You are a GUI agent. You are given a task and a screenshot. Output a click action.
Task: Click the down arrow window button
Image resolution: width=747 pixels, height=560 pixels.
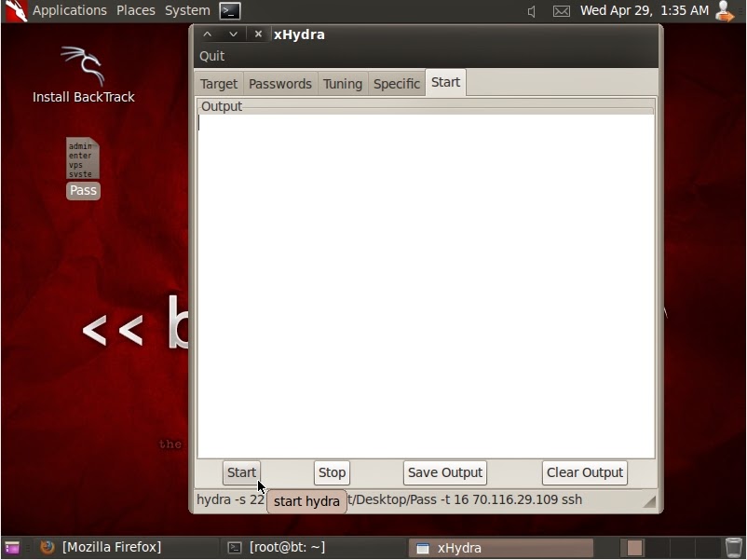(233, 34)
